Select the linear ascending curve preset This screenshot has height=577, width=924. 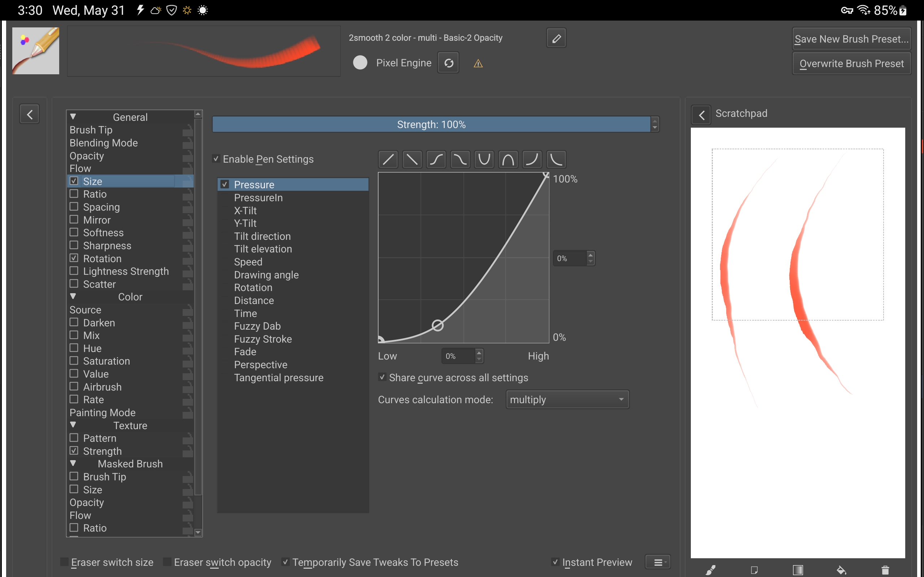[388, 159]
